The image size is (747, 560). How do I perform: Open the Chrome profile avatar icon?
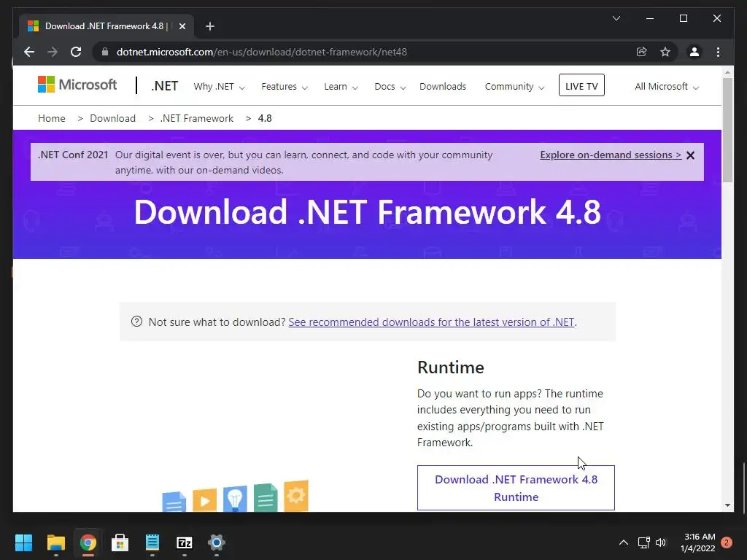[x=694, y=52]
